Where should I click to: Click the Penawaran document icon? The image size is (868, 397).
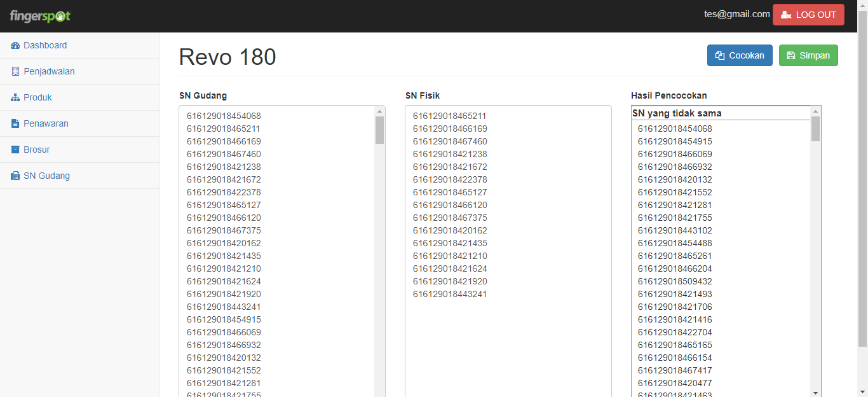coord(15,124)
